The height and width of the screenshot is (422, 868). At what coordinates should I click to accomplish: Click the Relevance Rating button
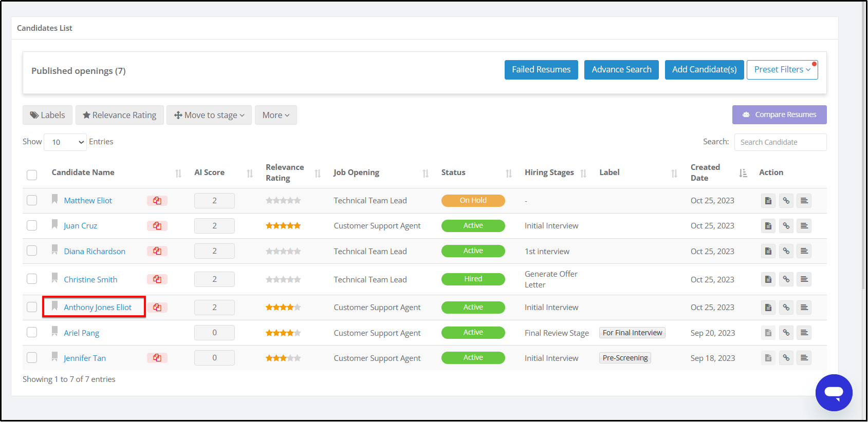(x=120, y=115)
